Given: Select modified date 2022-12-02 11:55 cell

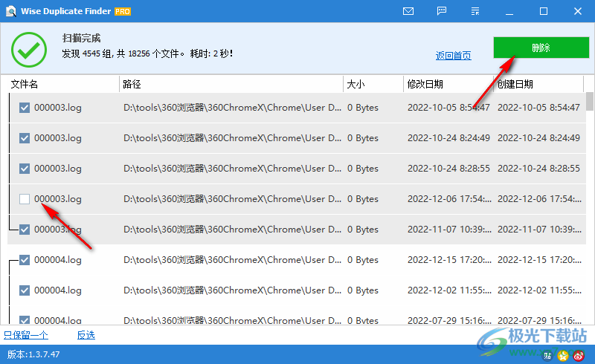Looking at the screenshot, I should (x=449, y=290).
